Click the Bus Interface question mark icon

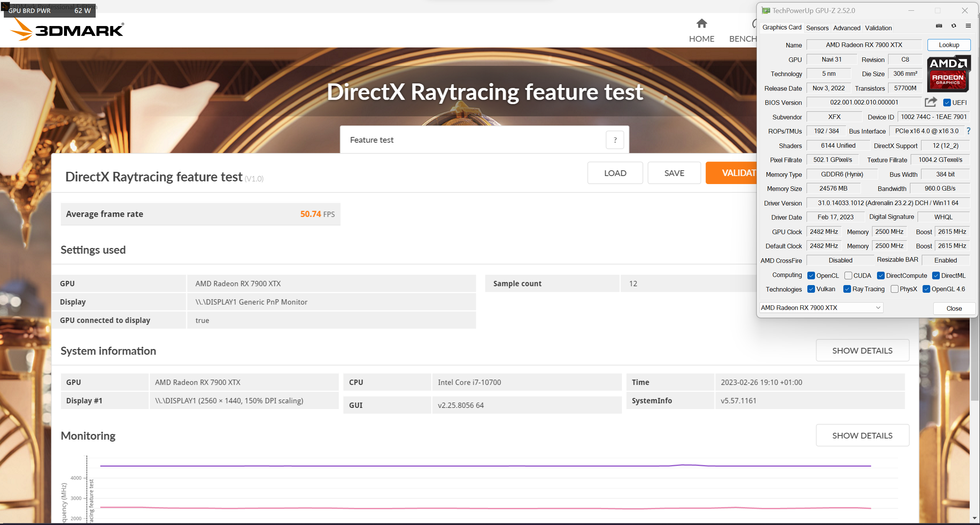[969, 131]
